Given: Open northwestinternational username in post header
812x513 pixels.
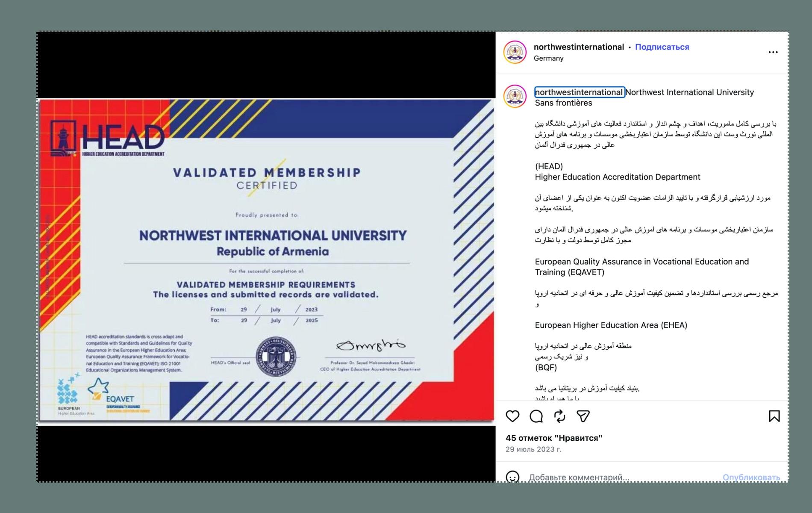Looking at the screenshot, I should [x=579, y=47].
